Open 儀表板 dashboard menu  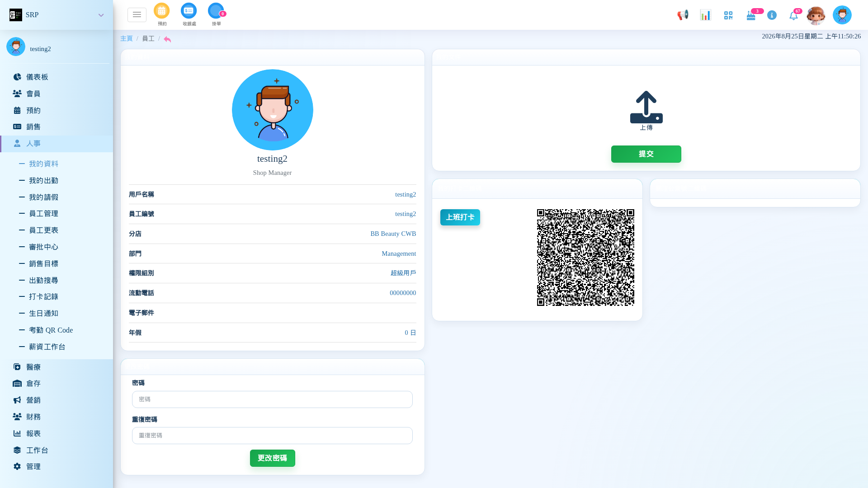tap(57, 77)
